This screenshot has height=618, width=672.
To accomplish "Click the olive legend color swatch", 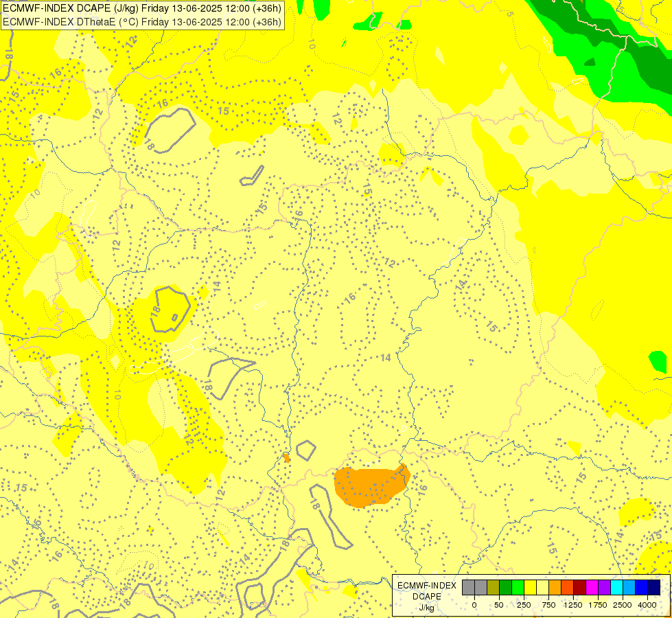I will click(493, 588).
